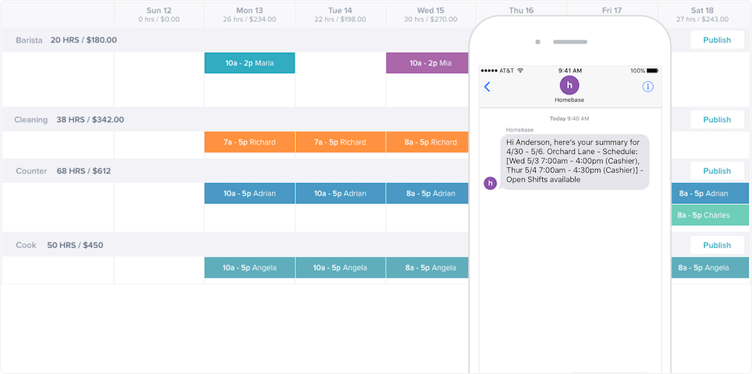Viewport: 752px width, 374px height.
Task: Select the Wed 15 column header
Action: [x=431, y=14]
